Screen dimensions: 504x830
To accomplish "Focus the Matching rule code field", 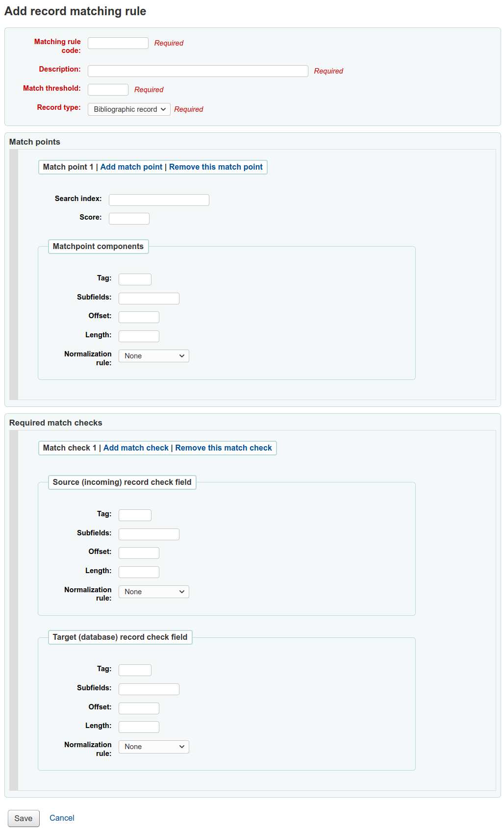I will [x=118, y=43].
